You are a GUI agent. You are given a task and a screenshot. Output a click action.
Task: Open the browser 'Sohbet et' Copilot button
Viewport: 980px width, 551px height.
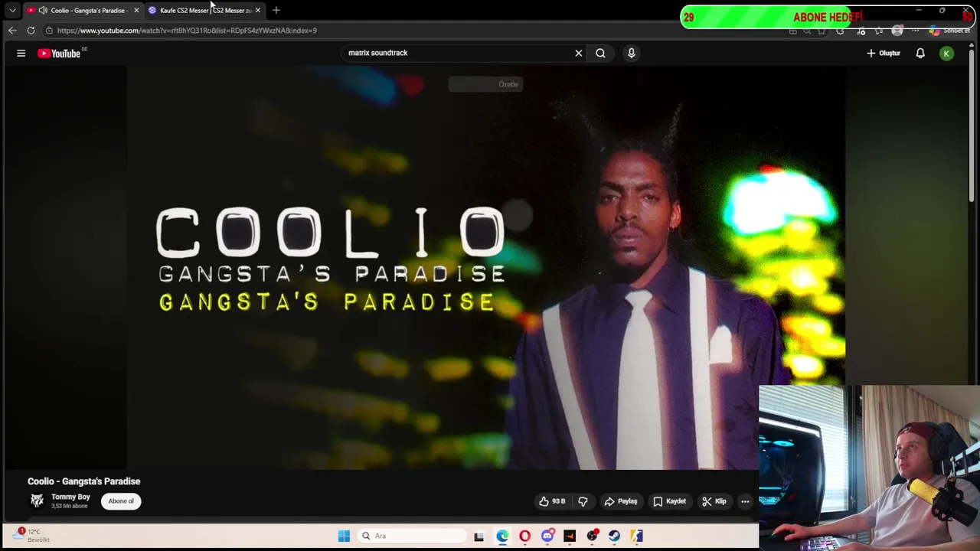coord(951,31)
